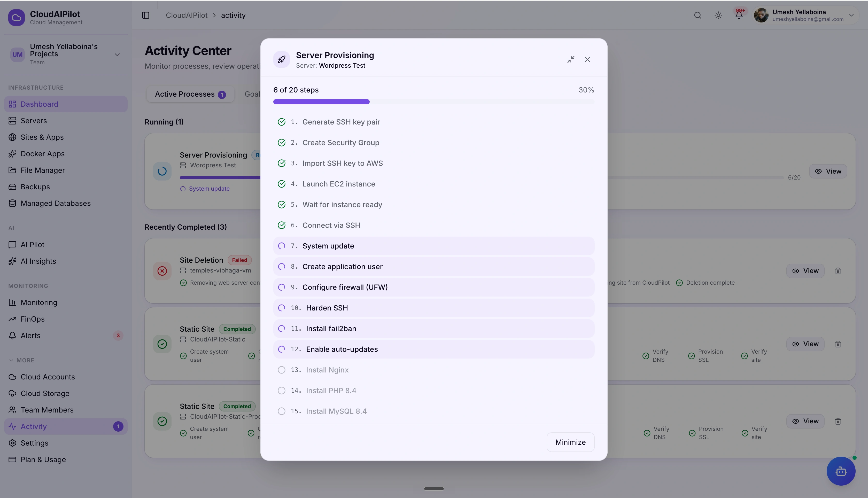Screen dimensions: 868x498
Task: Click the CloudAIPilot logo icon
Action: [x=17, y=18]
